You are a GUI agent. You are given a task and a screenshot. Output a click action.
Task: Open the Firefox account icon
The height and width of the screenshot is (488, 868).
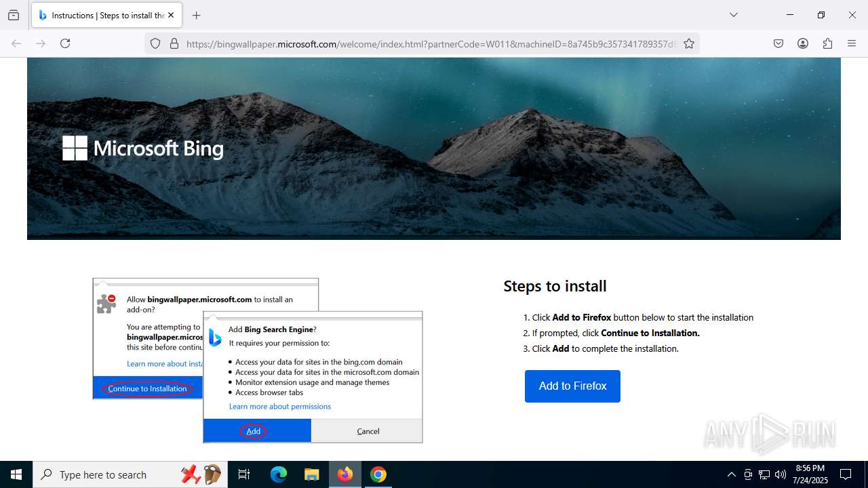tap(803, 43)
